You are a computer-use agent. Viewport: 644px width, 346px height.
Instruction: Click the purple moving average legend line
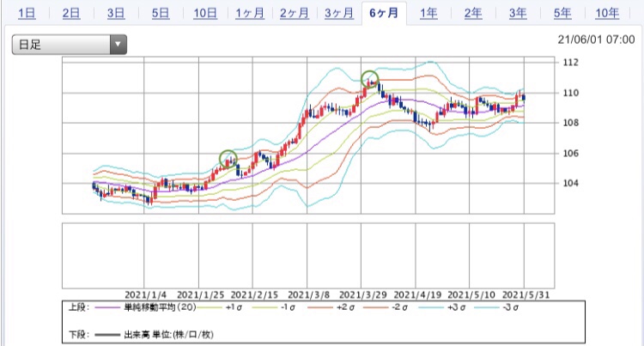pos(108,307)
